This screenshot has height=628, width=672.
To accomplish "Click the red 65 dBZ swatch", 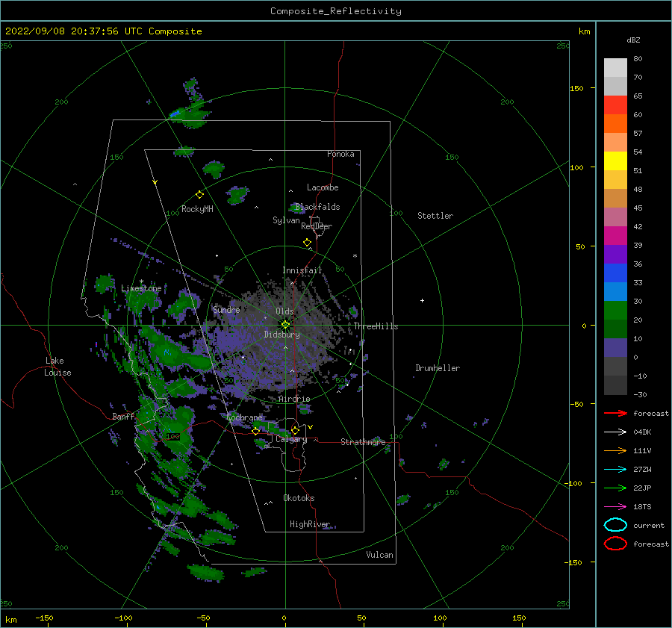I will pyautogui.click(x=615, y=105).
